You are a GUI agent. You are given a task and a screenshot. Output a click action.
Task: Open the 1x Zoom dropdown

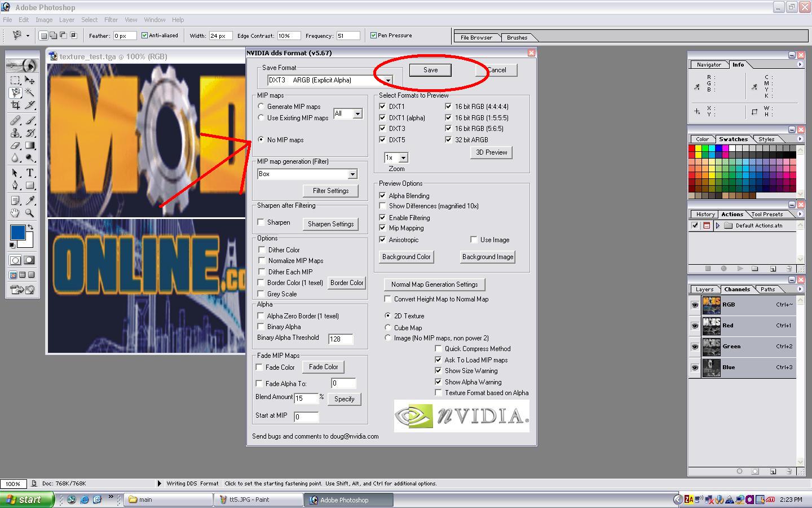click(403, 158)
